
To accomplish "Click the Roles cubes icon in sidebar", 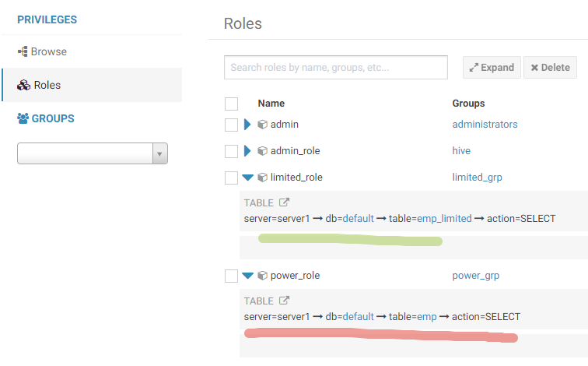I will pos(23,86).
